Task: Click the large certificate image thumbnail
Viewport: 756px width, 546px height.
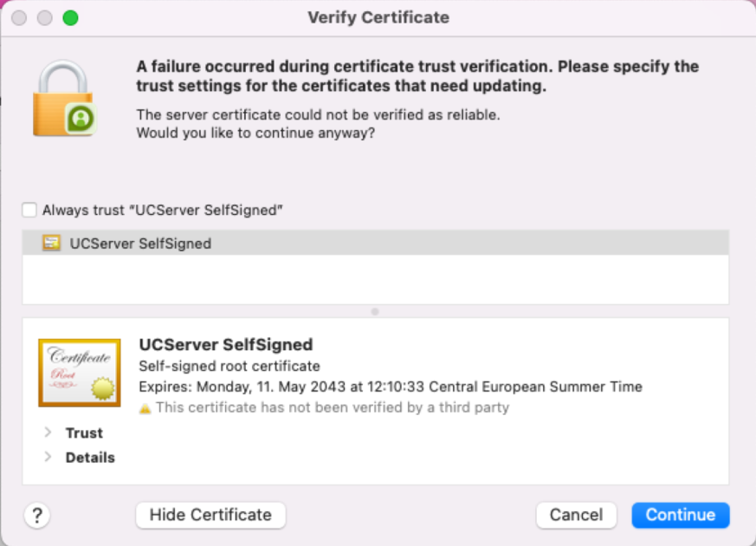Action: click(x=79, y=373)
